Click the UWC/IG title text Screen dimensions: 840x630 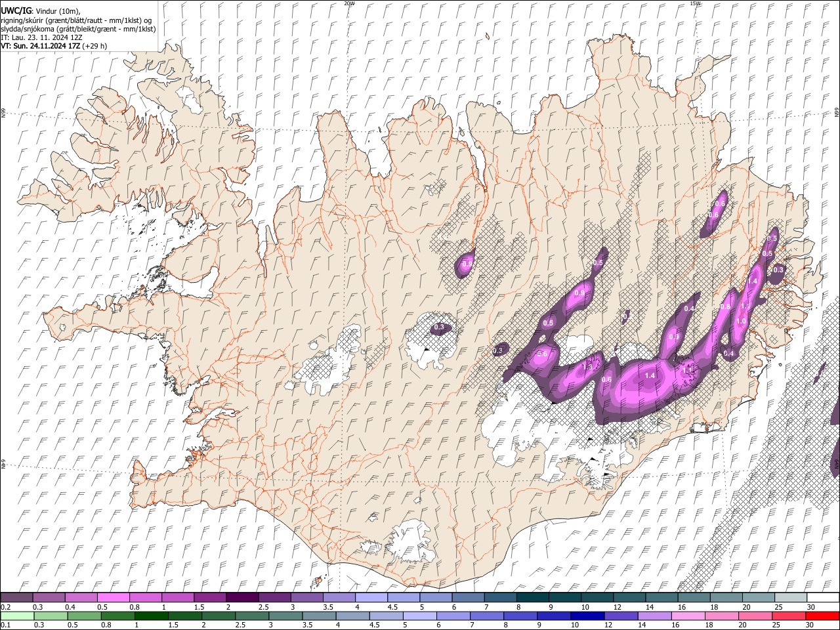tap(16, 10)
